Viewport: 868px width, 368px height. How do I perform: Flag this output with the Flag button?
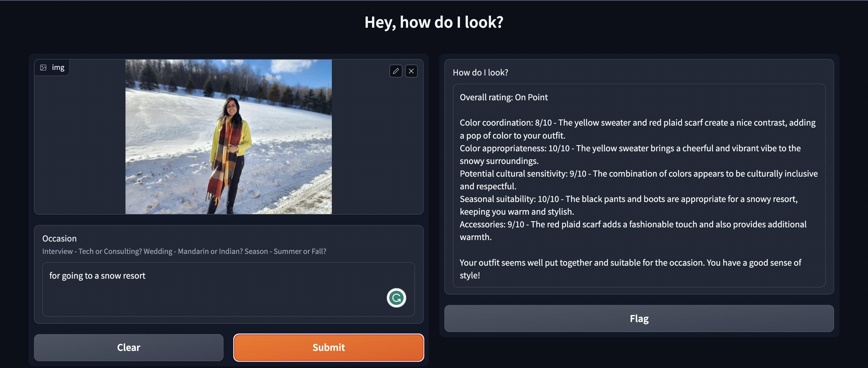tap(639, 318)
